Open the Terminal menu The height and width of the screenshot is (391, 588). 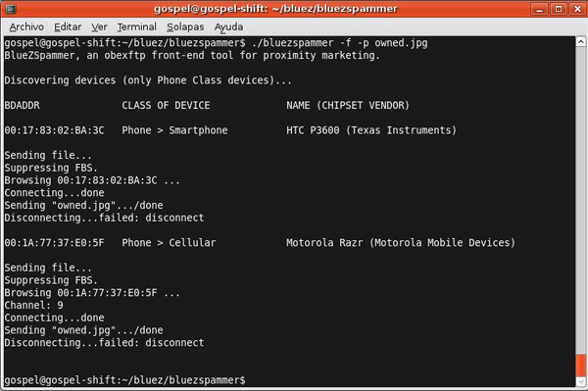pos(136,27)
